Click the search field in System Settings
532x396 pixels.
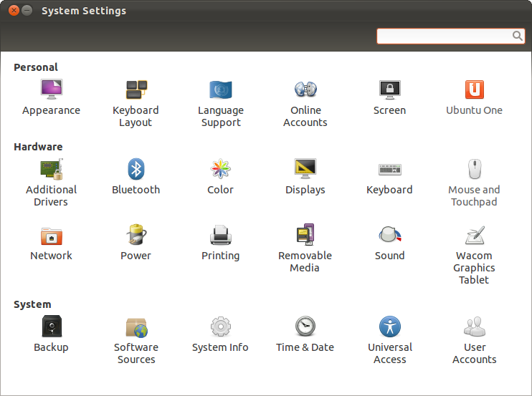coord(445,36)
